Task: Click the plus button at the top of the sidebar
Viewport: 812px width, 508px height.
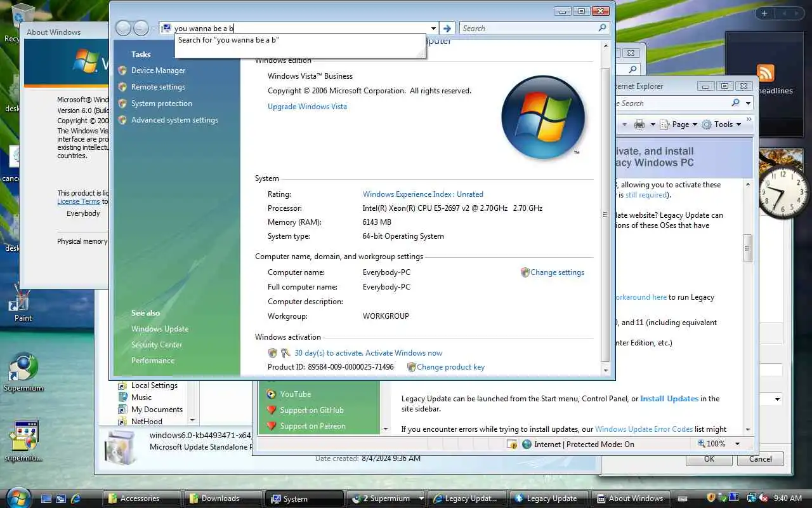Action: (764, 13)
